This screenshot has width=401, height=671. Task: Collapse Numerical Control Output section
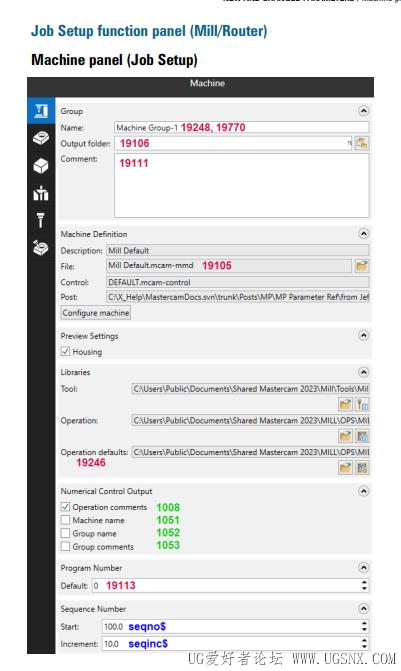click(363, 491)
